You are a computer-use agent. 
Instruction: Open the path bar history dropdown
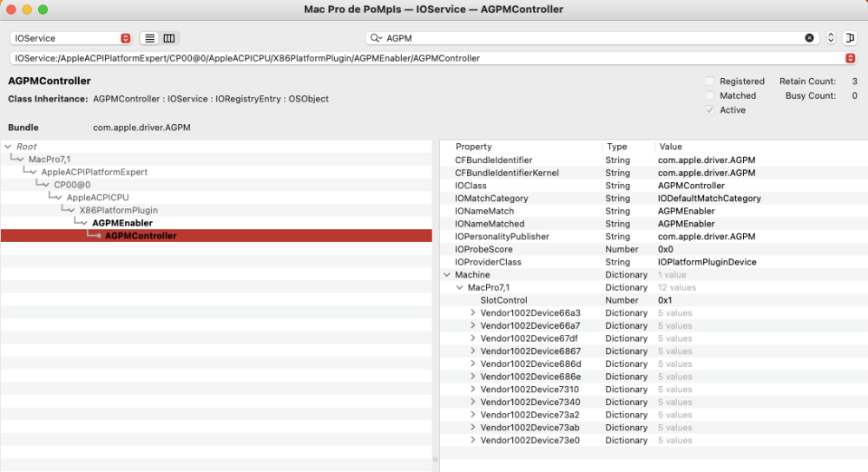[851, 58]
